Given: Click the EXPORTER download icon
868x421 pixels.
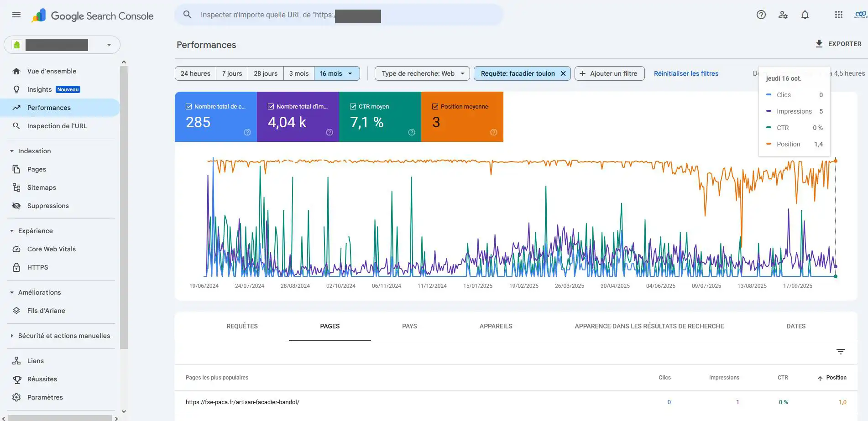Looking at the screenshot, I should coord(819,44).
